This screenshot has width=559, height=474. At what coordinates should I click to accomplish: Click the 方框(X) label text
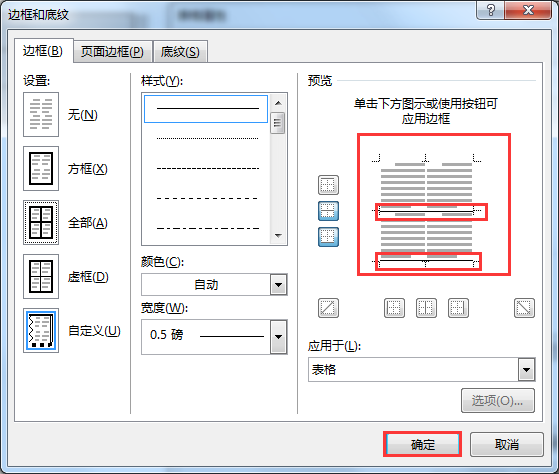point(88,169)
